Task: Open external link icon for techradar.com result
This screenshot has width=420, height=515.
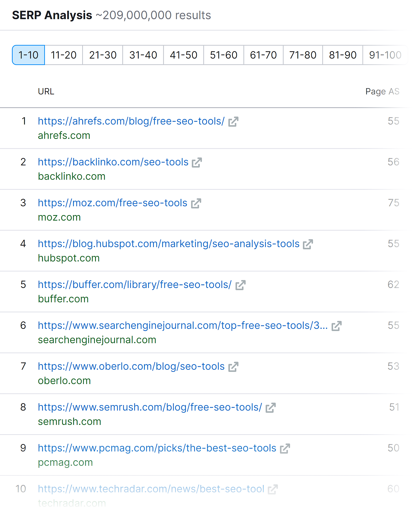Action: [x=273, y=490]
